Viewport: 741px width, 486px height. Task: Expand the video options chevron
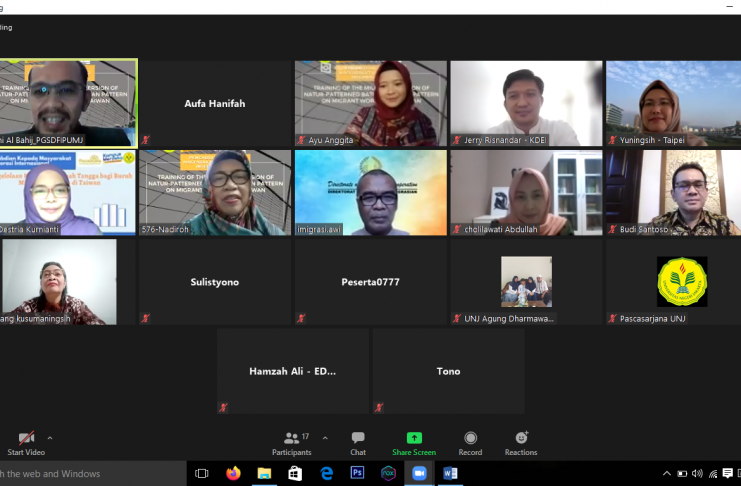[x=50, y=438]
